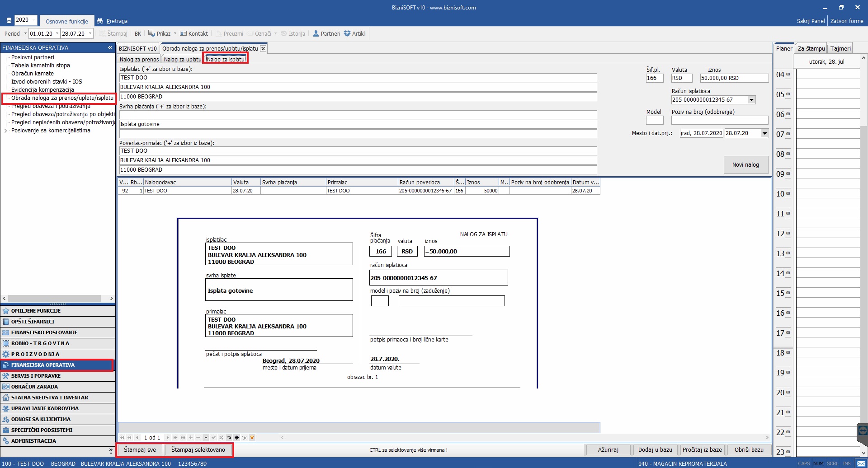The height and width of the screenshot is (468, 868).
Task: Expand the Prikaz dropdown arrow
Action: [x=175, y=33]
